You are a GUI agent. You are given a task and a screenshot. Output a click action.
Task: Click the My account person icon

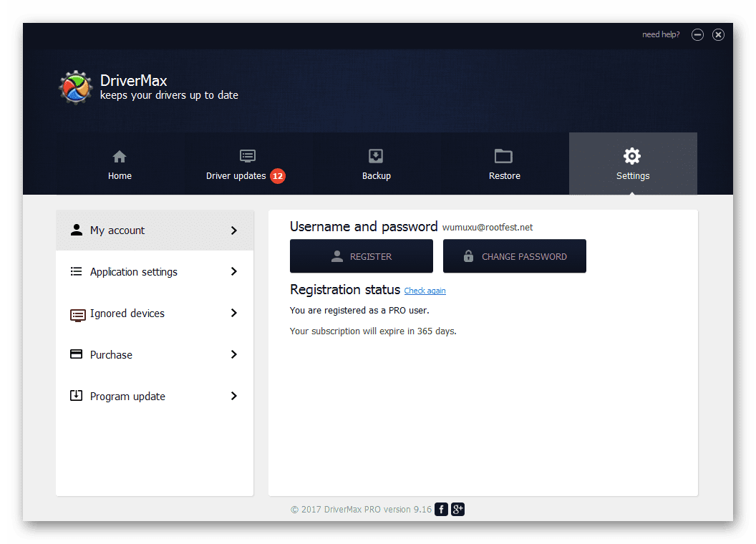click(x=76, y=230)
